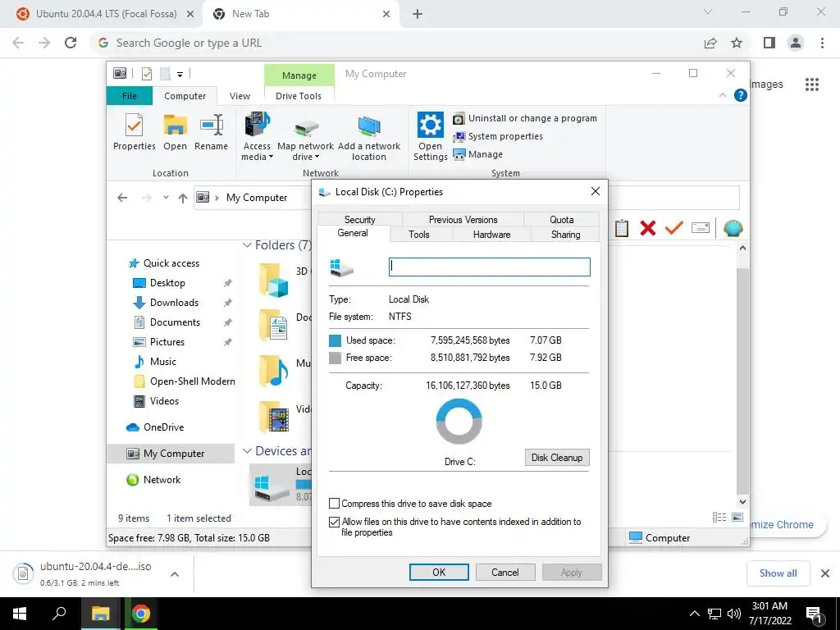
Task: Click the up arrow navigation icon
Action: (x=183, y=199)
